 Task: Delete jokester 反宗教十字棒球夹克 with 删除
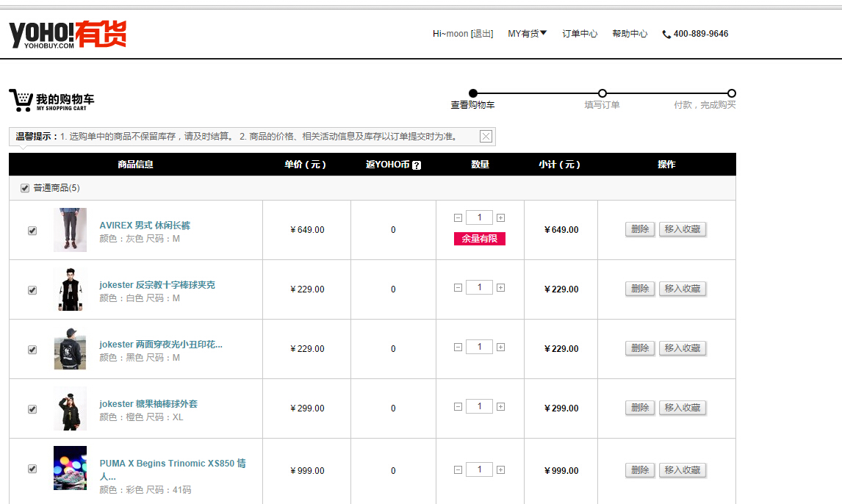point(639,289)
